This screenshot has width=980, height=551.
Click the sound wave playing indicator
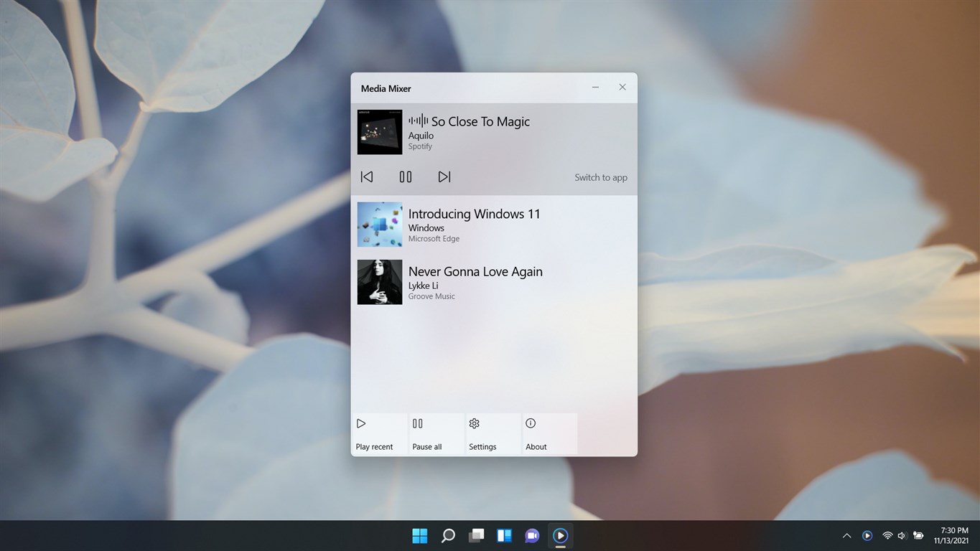[x=419, y=121]
